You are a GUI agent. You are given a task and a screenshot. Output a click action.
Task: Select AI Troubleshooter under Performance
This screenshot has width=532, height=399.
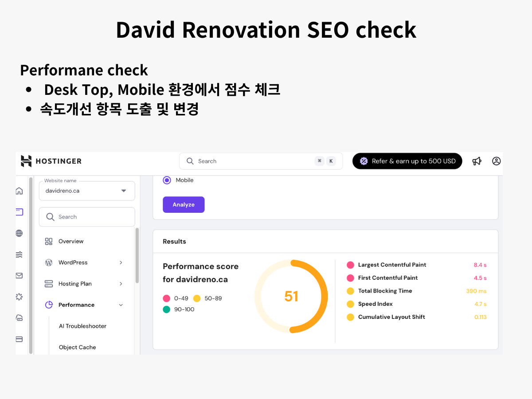coord(82,326)
